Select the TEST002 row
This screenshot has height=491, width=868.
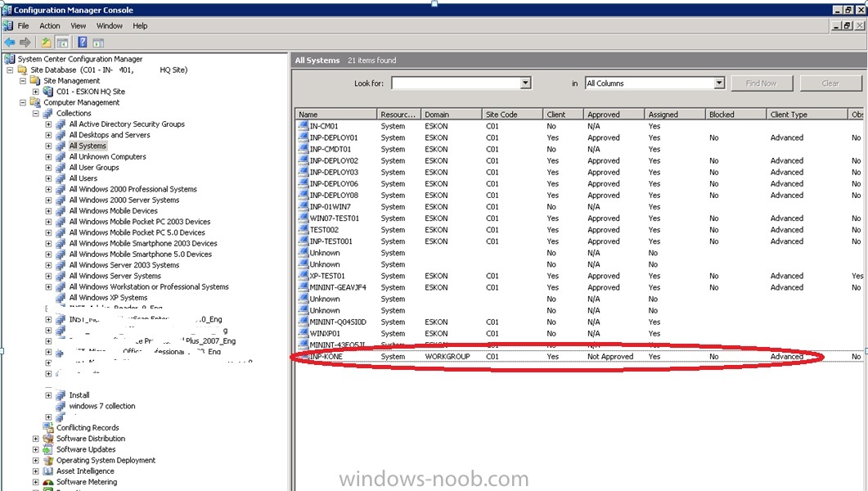[x=579, y=230]
